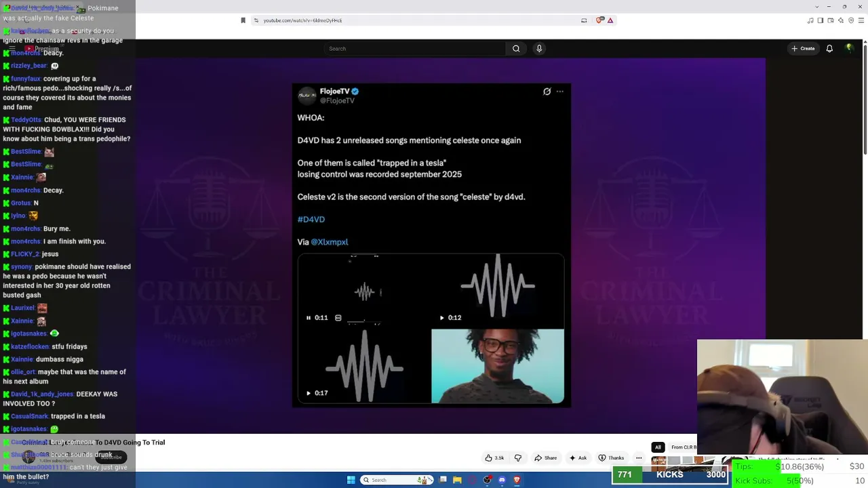Click chat username CasualSnark
868x488 pixels.
[x=29, y=416]
